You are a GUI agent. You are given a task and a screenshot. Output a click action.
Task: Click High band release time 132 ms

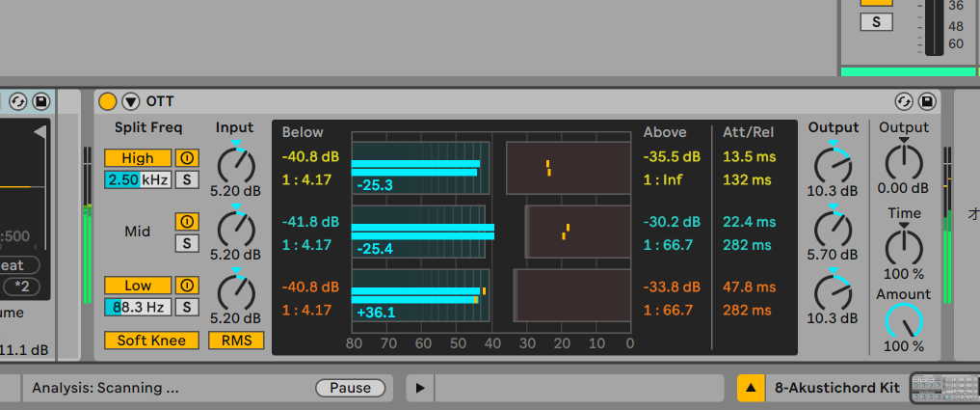point(747,179)
